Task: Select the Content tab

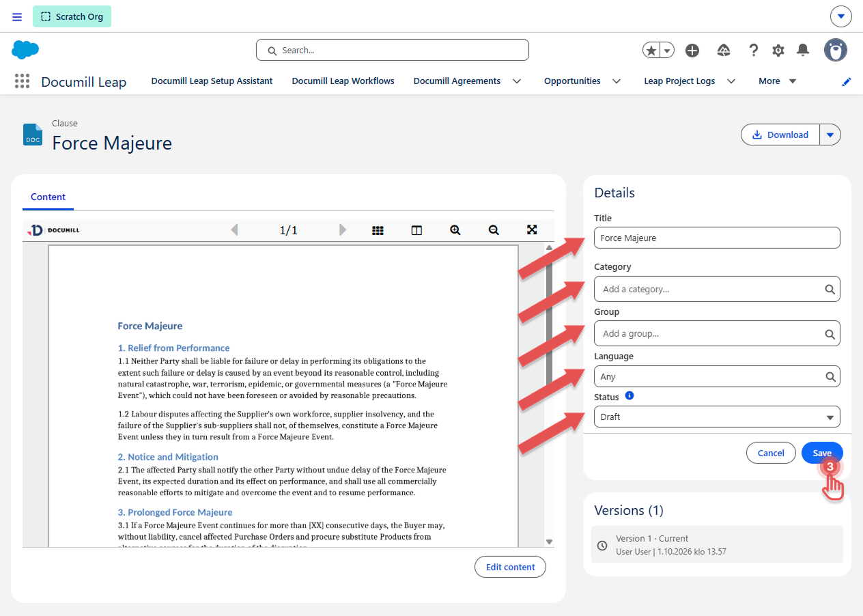Action: click(48, 197)
